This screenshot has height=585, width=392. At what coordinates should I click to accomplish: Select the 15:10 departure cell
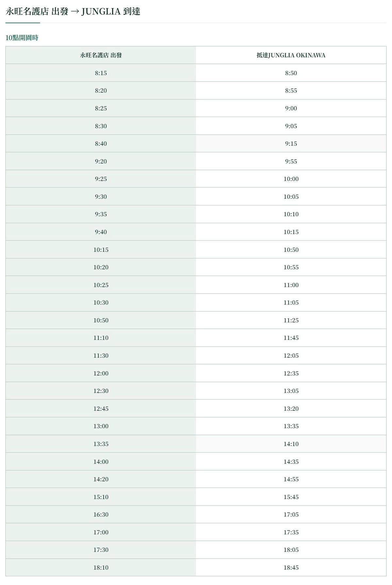click(x=101, y=497)
